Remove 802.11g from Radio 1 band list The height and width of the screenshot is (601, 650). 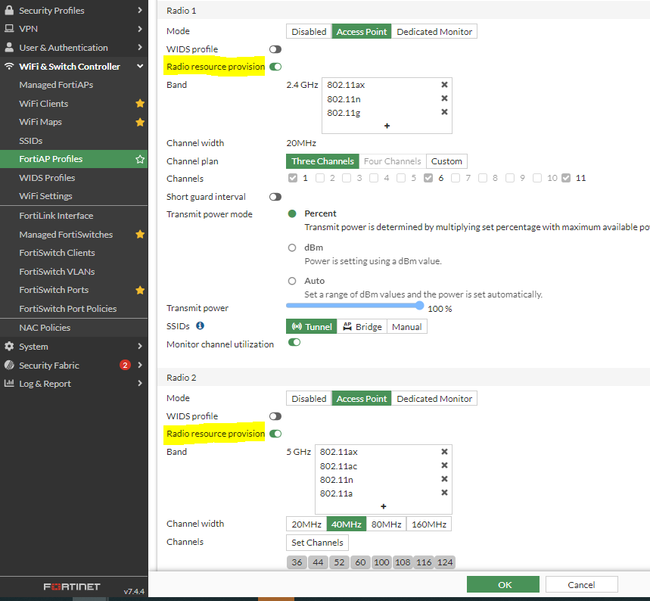pyautogui.click(x=444, y=112)
